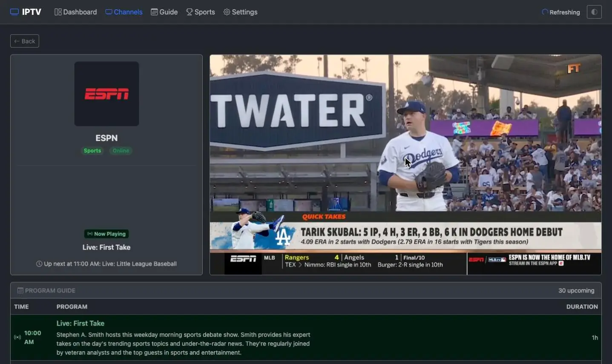612x364 pixels.
Task: Click the ESPN channel logo thumbnail
Action: (x=106, y=94)
